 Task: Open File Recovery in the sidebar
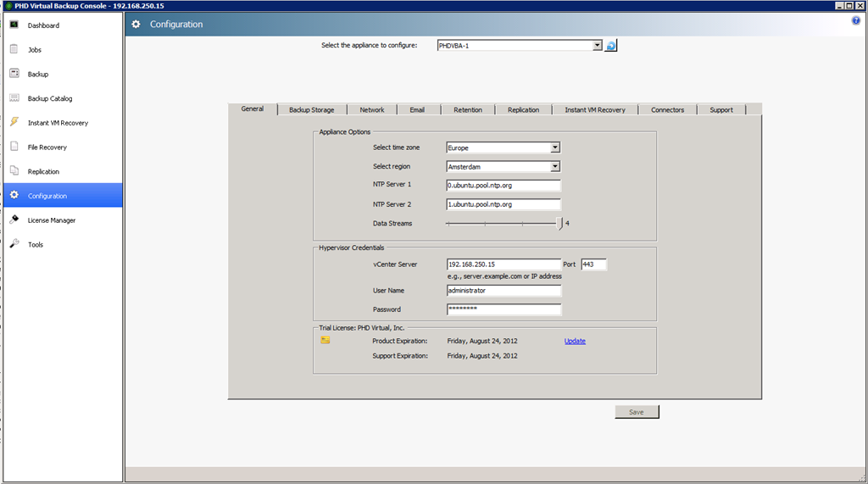pos(63,147)
